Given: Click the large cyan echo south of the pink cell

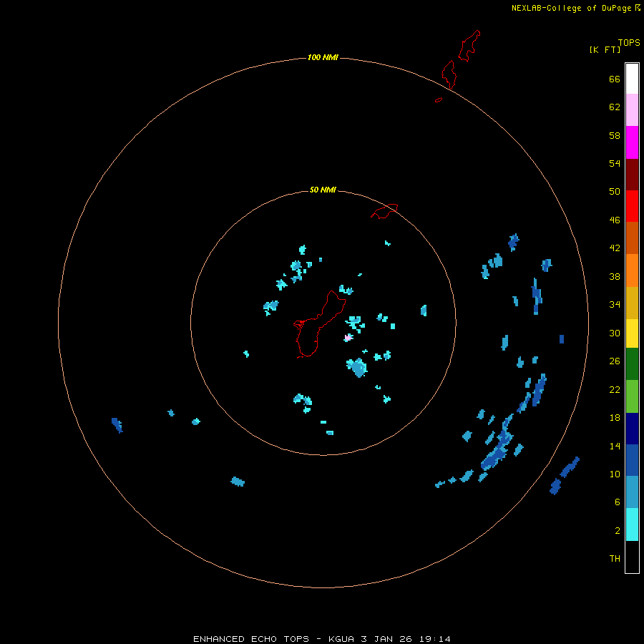Looking at the screenshot, I should tap(357, 367).
